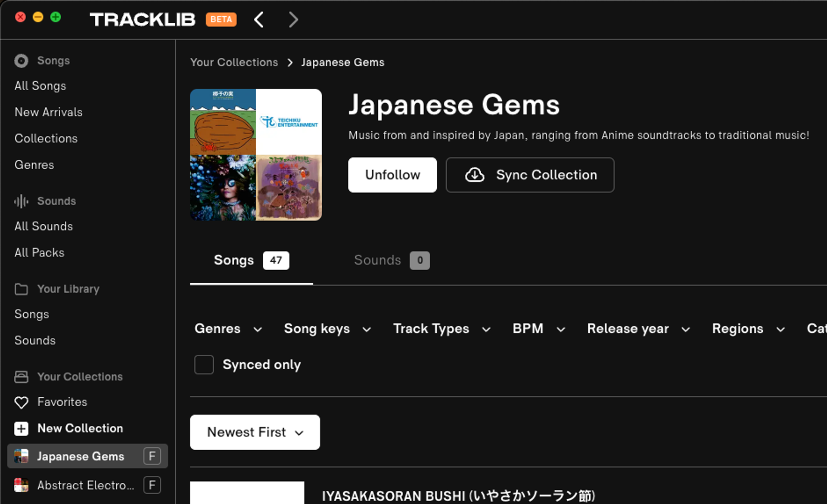This screenshot has height=504, width=827.
Task: Click the Favorites heart icon
Action: point(21,402)
